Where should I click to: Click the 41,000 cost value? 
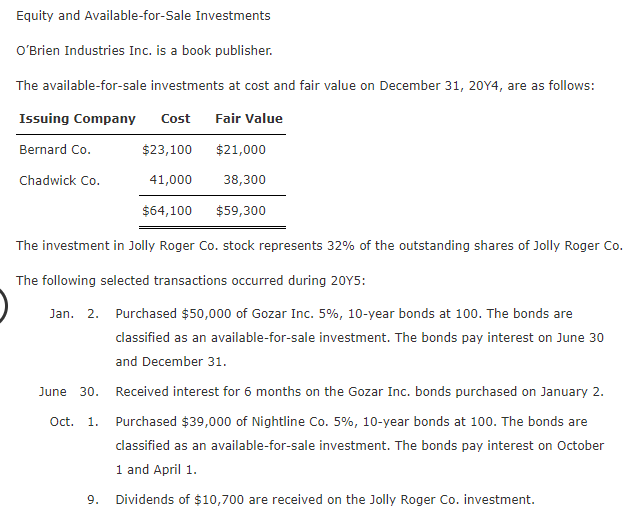[x=171, y=180]
